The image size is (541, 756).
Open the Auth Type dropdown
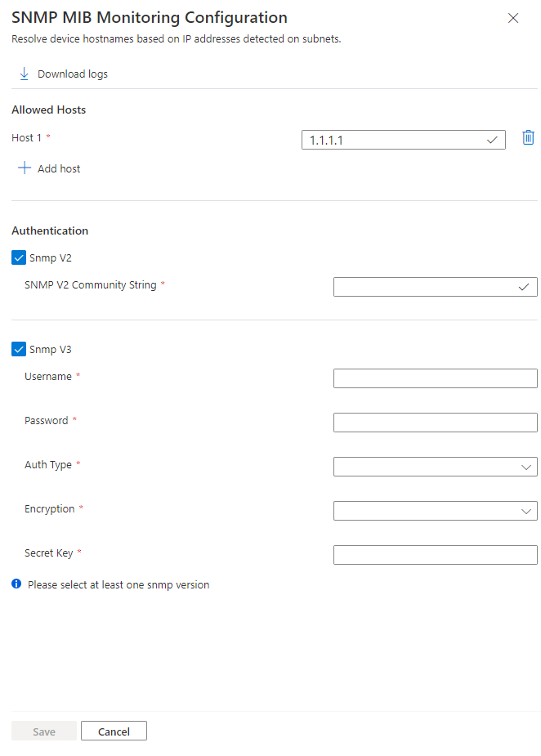(x=435, y=466)
